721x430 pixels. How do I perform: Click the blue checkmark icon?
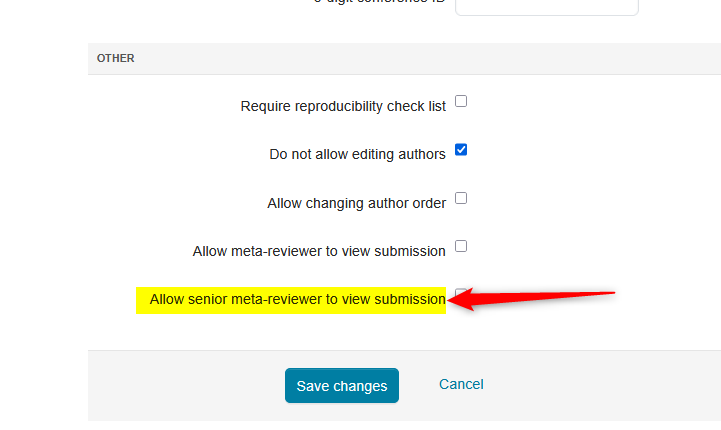point(461,150)
